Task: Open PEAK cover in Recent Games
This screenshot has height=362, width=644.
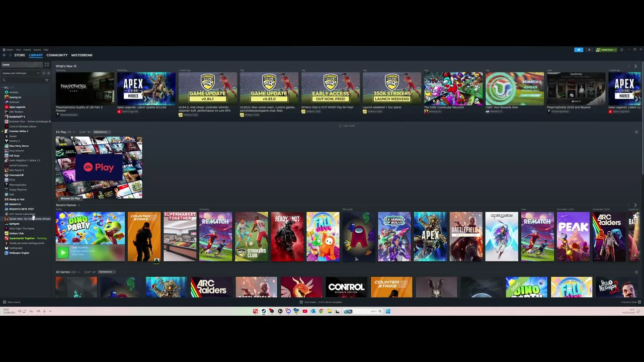Action: click(573, 237)
